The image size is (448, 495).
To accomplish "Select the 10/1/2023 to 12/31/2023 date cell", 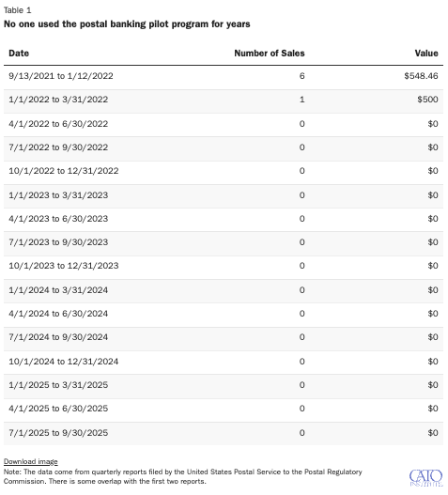I will 64,266.
